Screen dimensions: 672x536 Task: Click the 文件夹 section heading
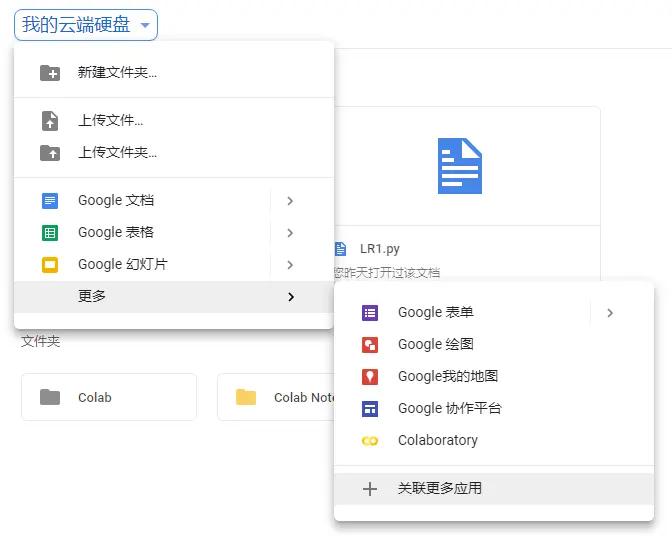[x=41, y=341]
